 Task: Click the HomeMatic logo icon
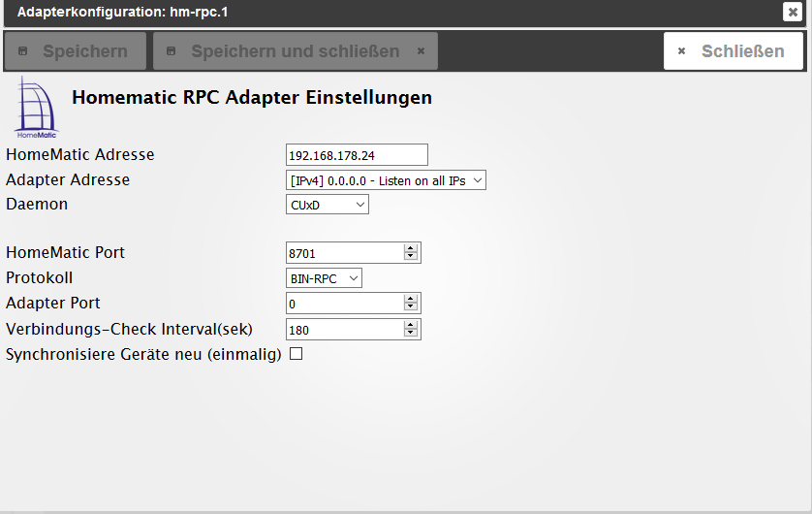[x=36, y=108]
